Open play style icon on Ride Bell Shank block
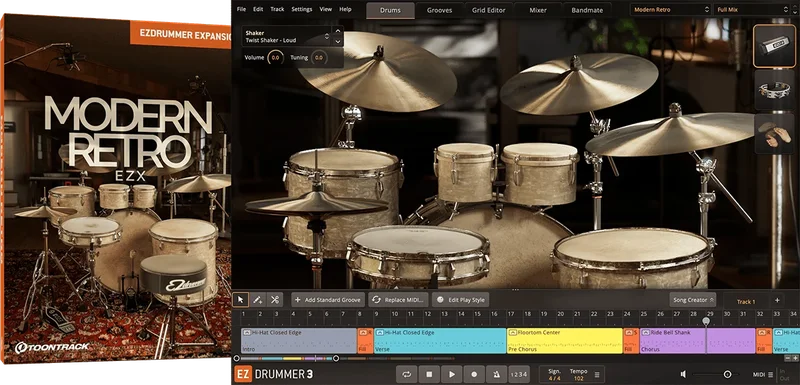This screenshot has height=385, width=800. click(x=645, y=332)
